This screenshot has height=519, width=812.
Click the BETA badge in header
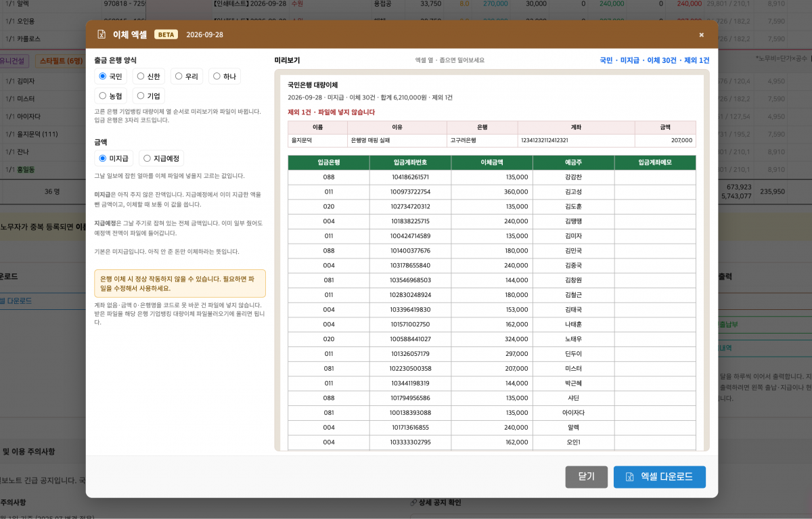pos(166,35)
